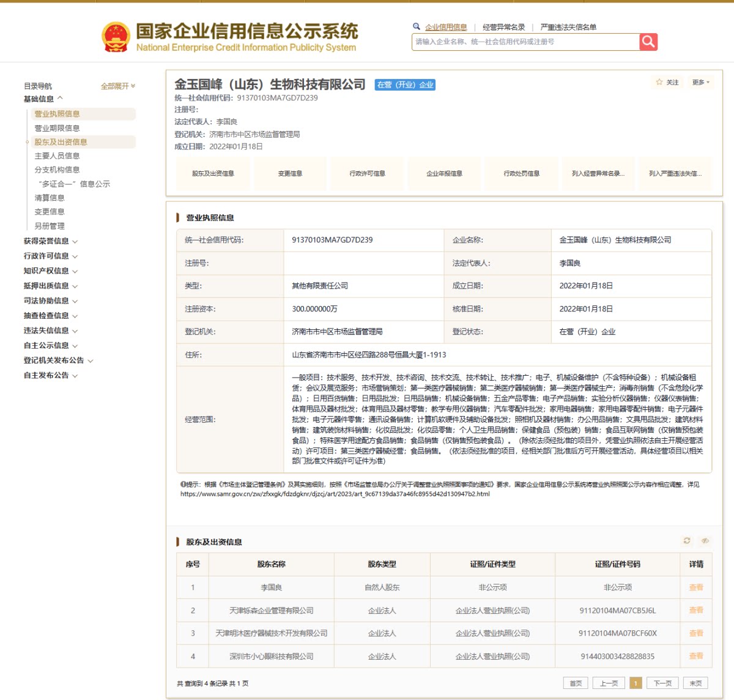
Task: Expand 抵押出质信息 in sidebar
Action: point(51,286)
